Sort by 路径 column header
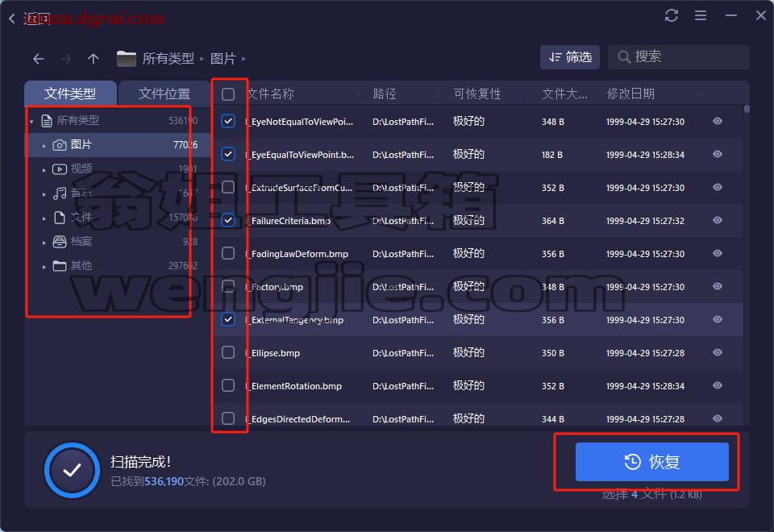Viewport: 774px width, 532px height. tap(385, 94)
